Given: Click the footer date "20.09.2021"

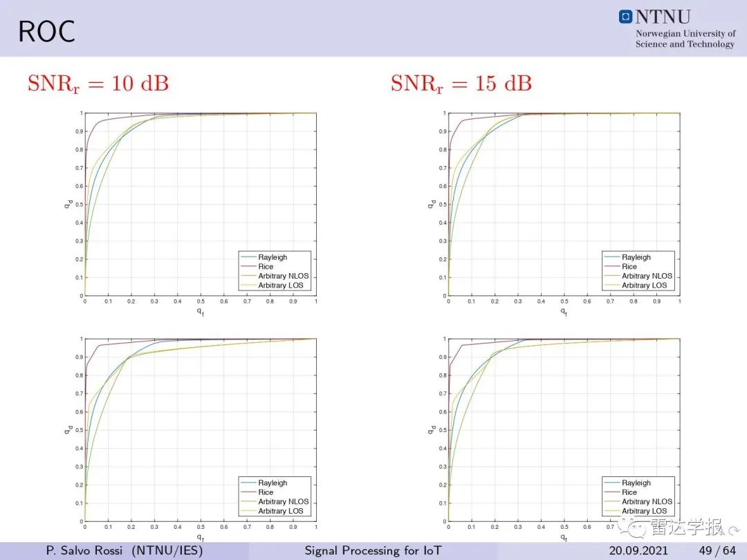Looking at the screenshot, I should (638, 550).
